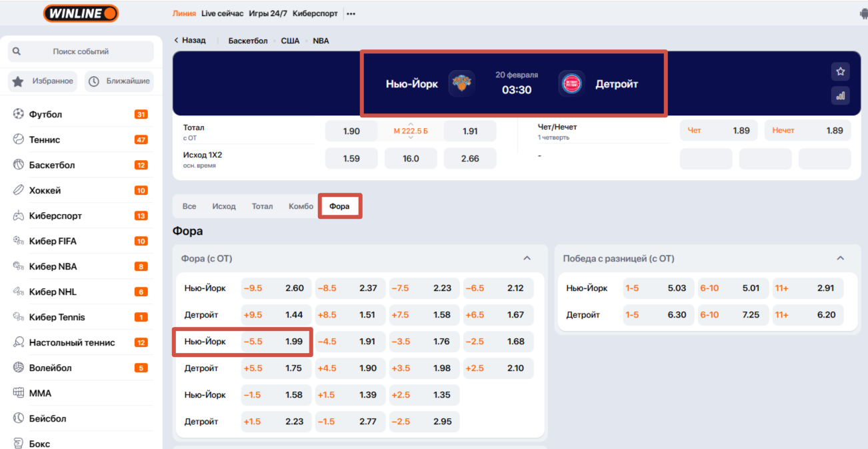This screenshot has height=449, width=868.
Task: Click the Ближайшие button
Action: click(x=119, y=81)
